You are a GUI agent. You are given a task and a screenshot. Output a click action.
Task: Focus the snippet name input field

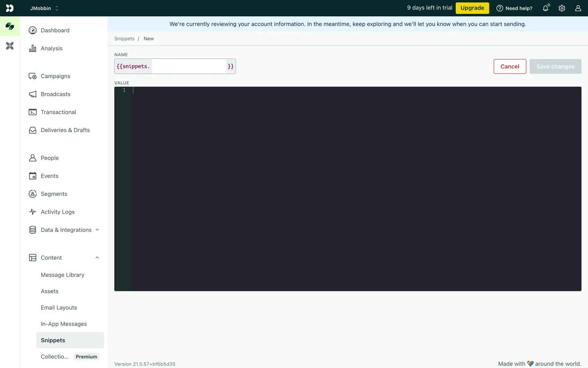coord(189,67)
